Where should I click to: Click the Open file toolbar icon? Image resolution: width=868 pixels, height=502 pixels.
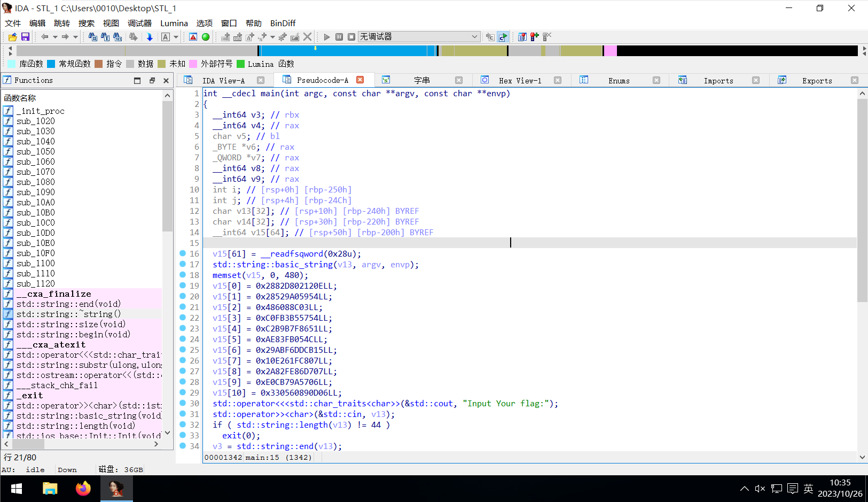click(x=13, y=37)
